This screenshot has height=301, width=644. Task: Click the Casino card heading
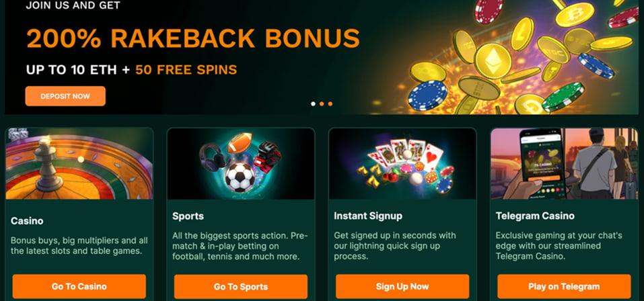pos(27,221)
